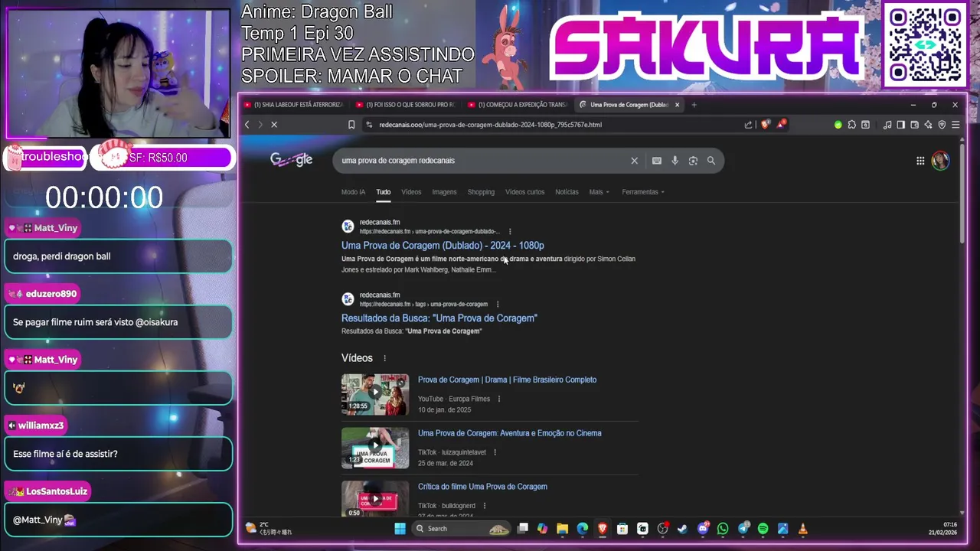The width and height of the screenshot is (980, 551).
Task: Search by image with the lens icon
Action: (693, 161)
